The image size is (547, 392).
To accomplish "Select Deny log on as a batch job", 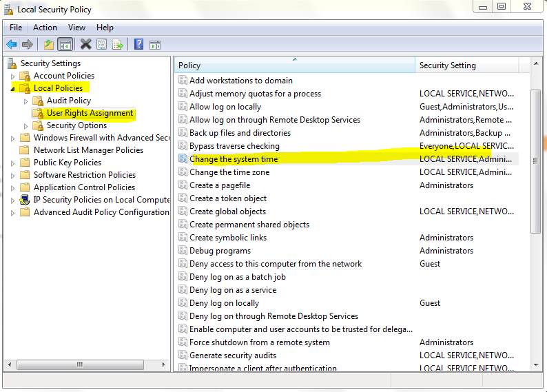I will tap(237, 276).
